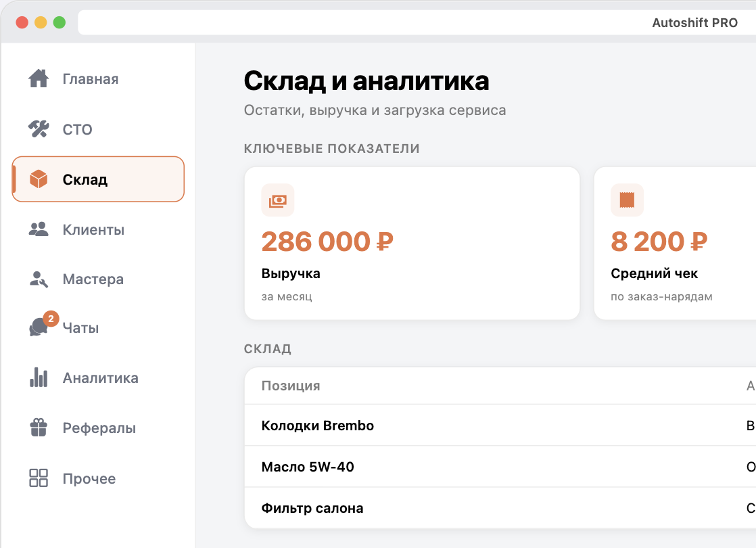Viewport: 756px width, 548px height.
Task: Switch to Аналитика section label
Action: tap(100, 378)
